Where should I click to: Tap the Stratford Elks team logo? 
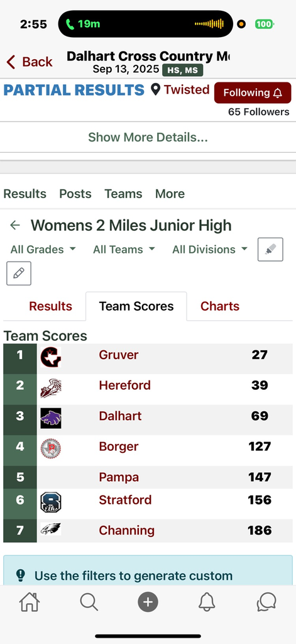(x=51, y=502)
